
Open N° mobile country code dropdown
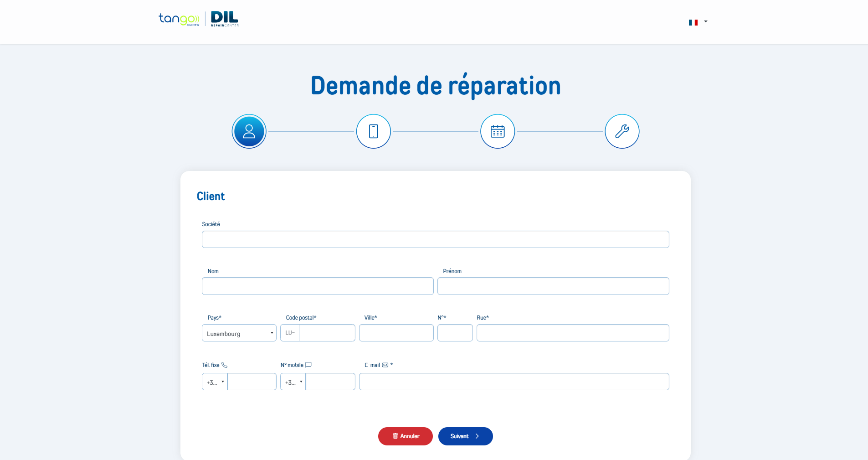[293, 382]
